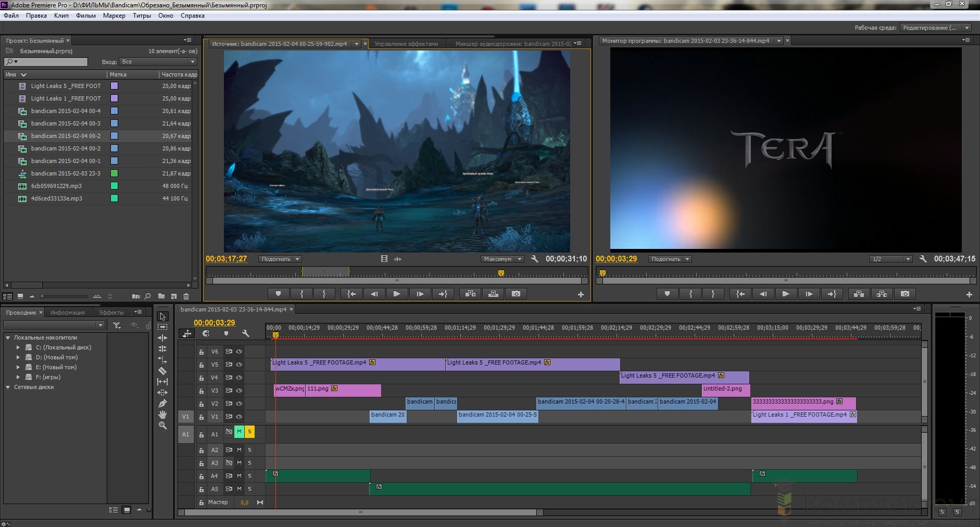Viewport: 980px width, 527px height.
Task: Select the Zoom tool in the tools panel
Action: tap(162, 425)
